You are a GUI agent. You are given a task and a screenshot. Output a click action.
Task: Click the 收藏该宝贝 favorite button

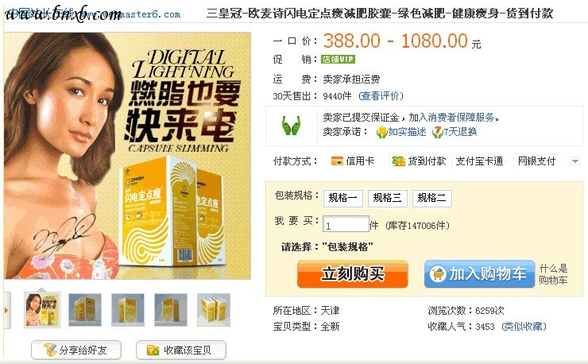click(181, 350)
